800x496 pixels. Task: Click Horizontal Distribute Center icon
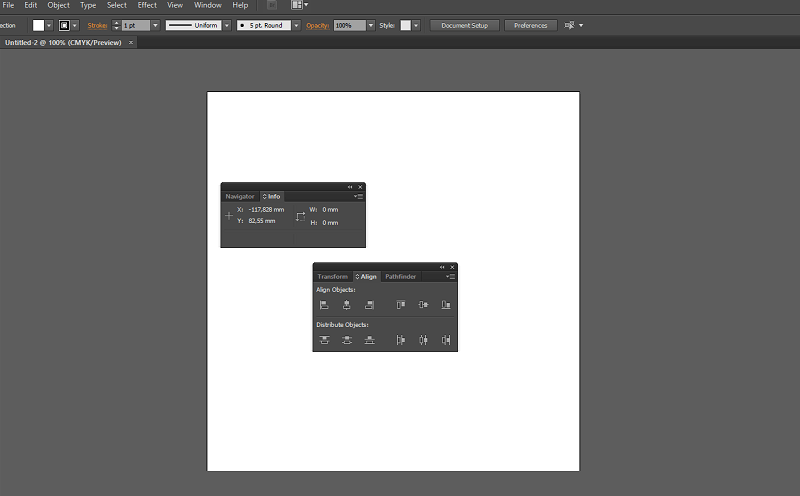[x=423, y=340]
